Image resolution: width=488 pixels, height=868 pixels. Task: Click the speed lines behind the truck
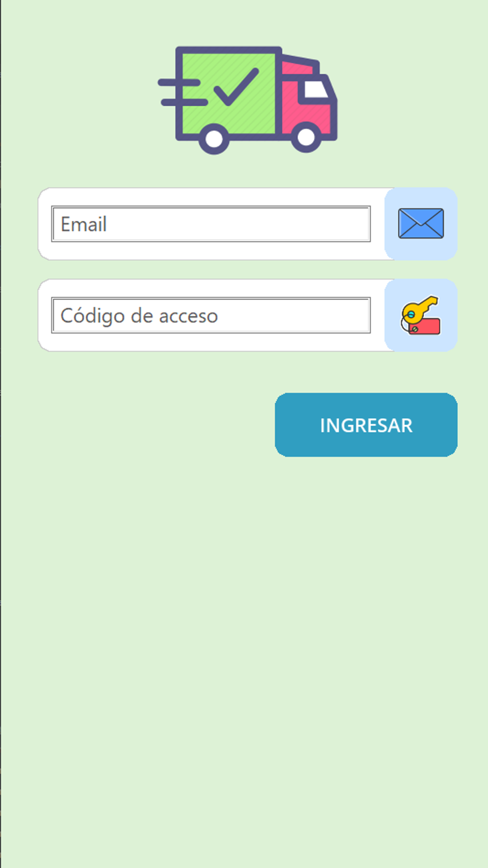(182, 92)
